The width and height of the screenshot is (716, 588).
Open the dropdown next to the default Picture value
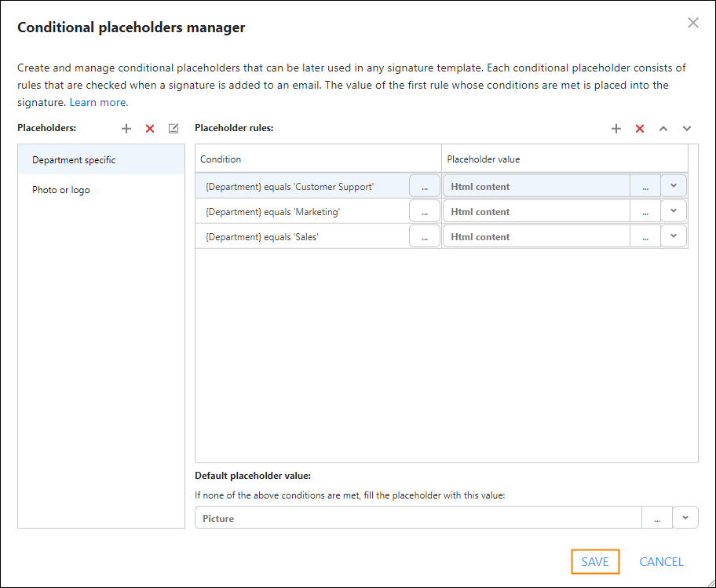(x=685, y=517)
